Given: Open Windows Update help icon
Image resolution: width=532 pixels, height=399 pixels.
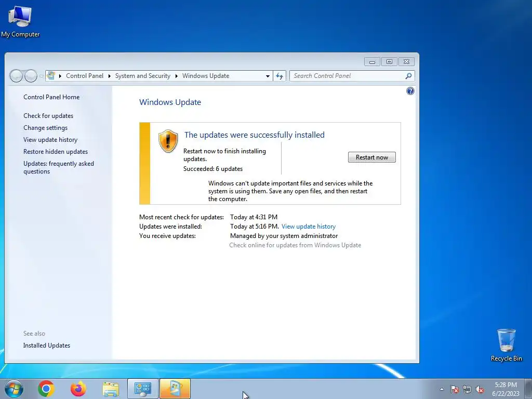Looking at the screenshot, I should click(x=410, y=91).
